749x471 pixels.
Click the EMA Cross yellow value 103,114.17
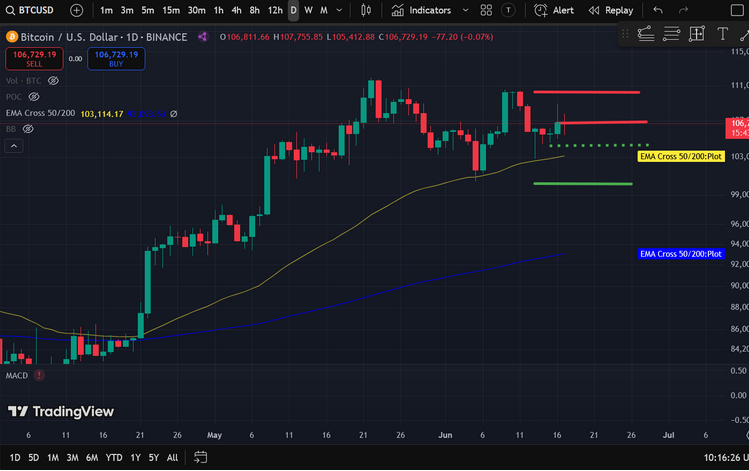point(102,114)
